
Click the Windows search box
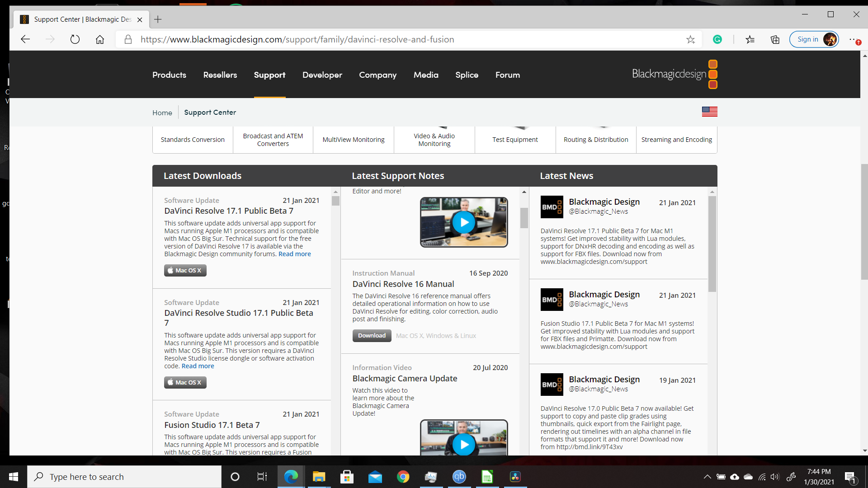[x=124, y=477]
